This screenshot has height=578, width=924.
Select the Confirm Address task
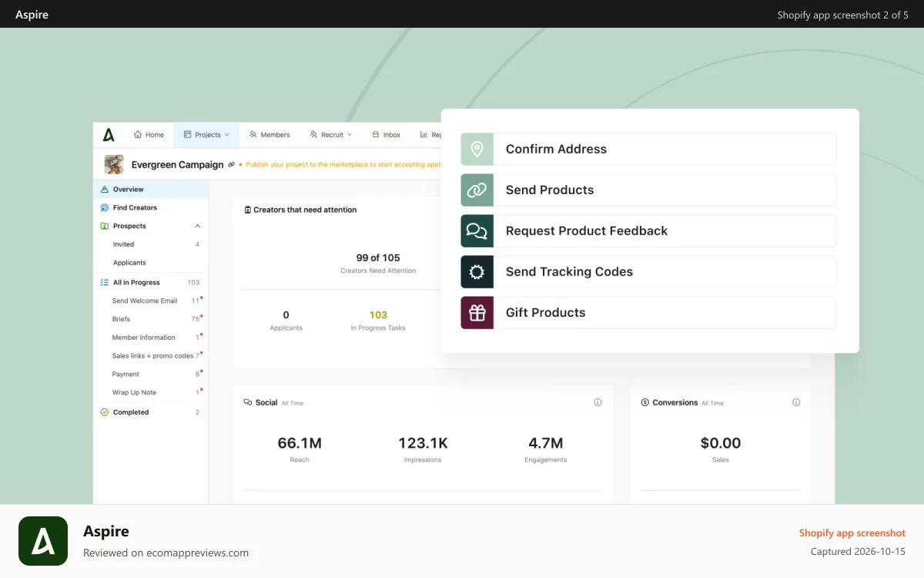pos(648,149)
